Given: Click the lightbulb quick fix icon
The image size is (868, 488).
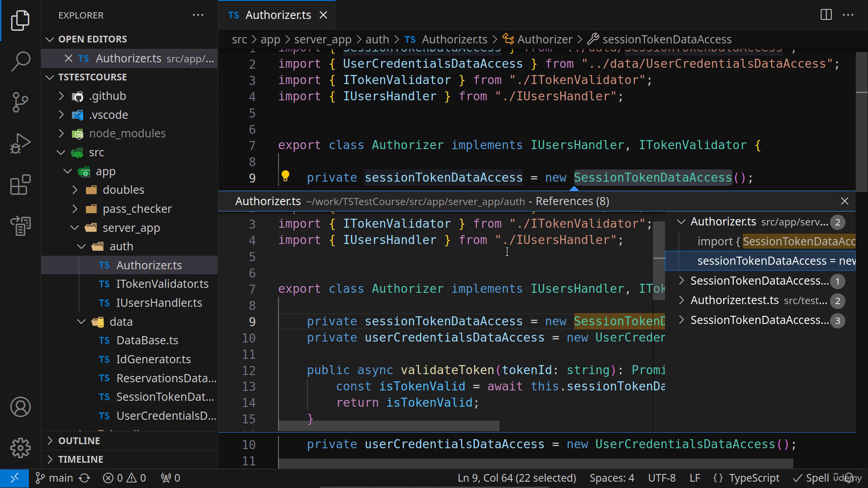Looking at the screenshot, I should point(285,176).
